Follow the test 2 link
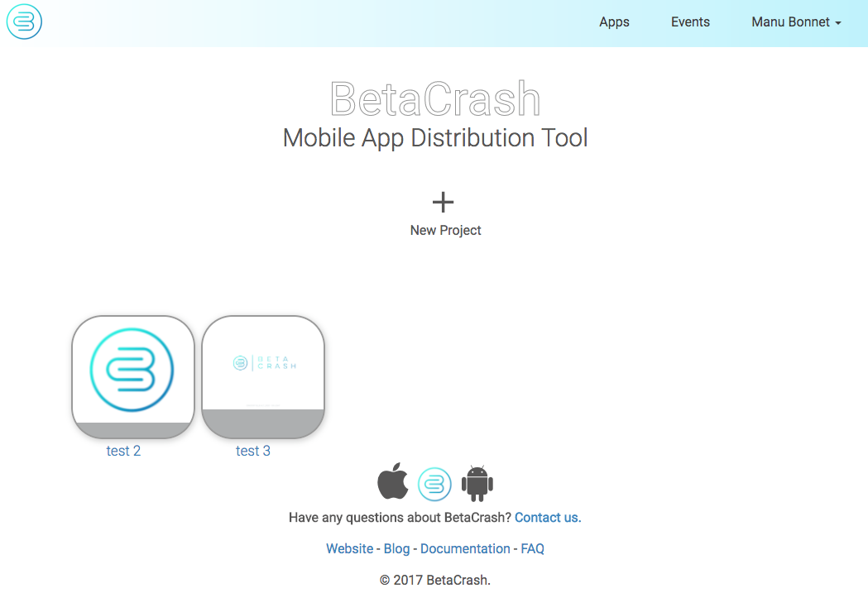The width and height of the screenshot is (868, 593). pos(123,451)
